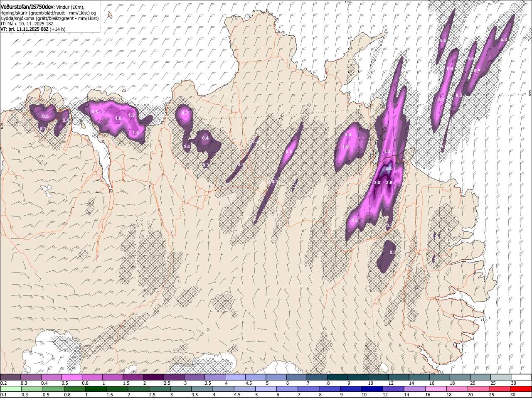This screenshot has width=532, height=398.
Task: Pick the medium green 0.5 swatch in lower legend
Action: click(54, 389)
